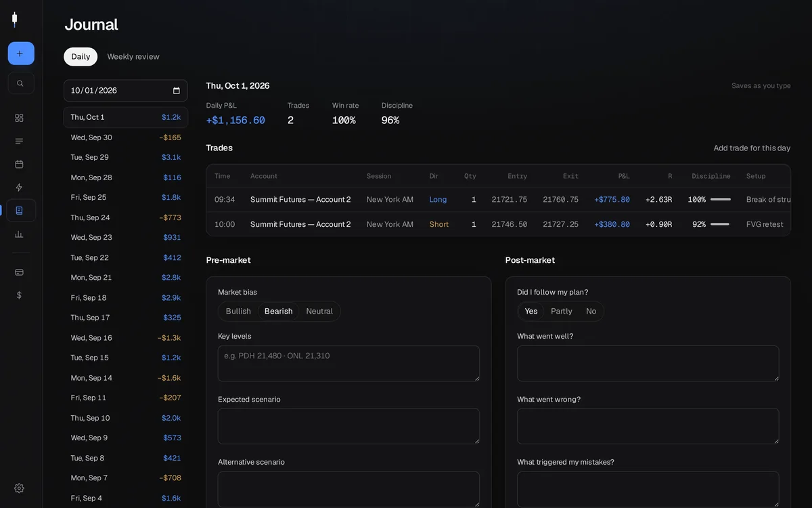Open the 09:34 Long trade row

[x=499, y=200]
